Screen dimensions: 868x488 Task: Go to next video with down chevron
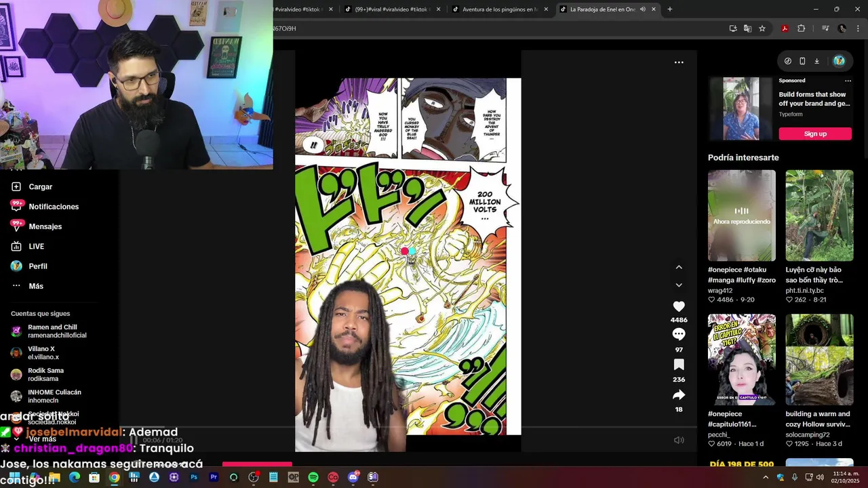coord(679,285)
